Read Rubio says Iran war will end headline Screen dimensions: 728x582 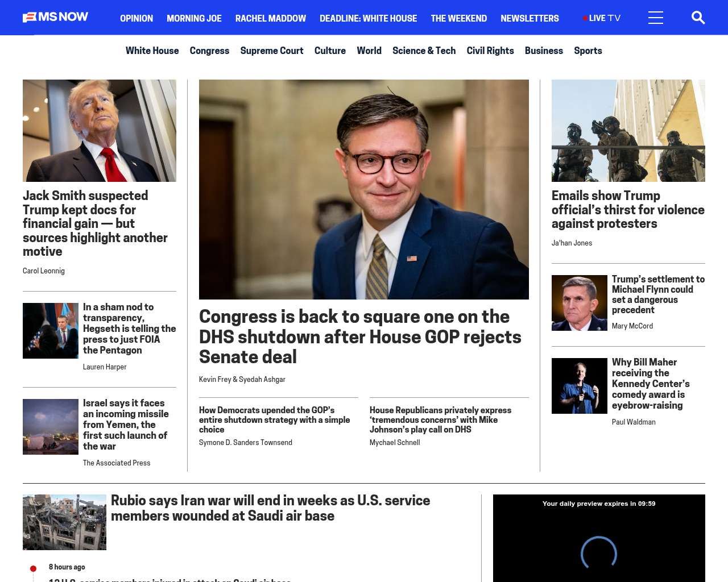270,508
